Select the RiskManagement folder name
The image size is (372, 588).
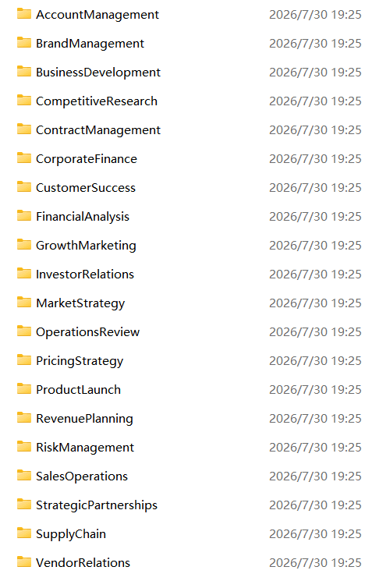(85, 448)
